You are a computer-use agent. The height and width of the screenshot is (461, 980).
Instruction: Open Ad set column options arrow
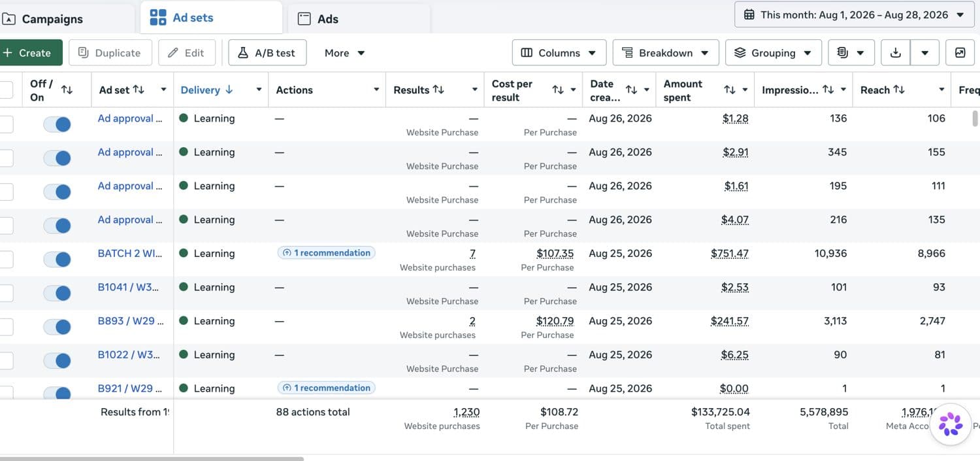click(163, 90)
